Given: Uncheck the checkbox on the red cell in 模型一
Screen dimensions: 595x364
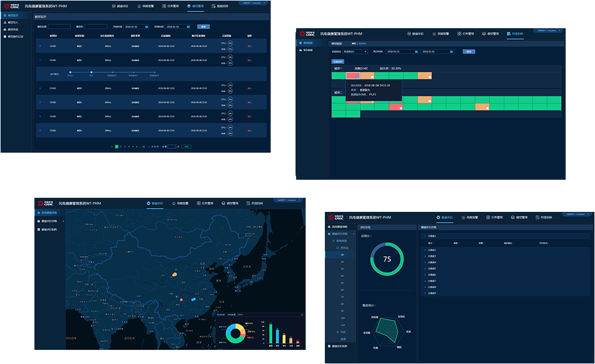Looking at the screenshot, I should (358, 77).
